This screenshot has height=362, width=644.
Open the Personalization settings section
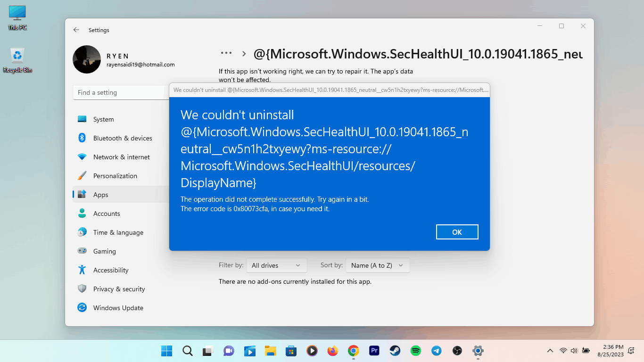[115, 176]
